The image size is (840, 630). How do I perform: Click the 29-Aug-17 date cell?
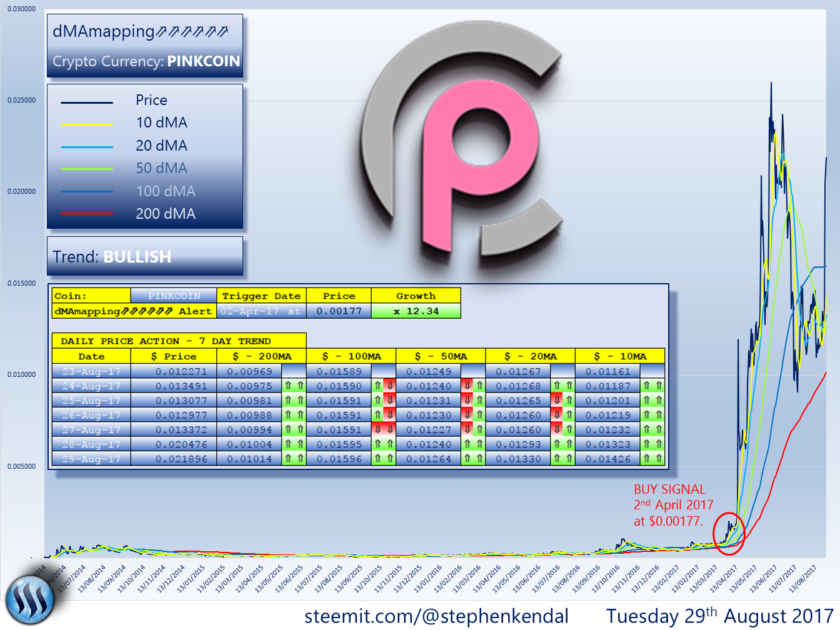91,459
